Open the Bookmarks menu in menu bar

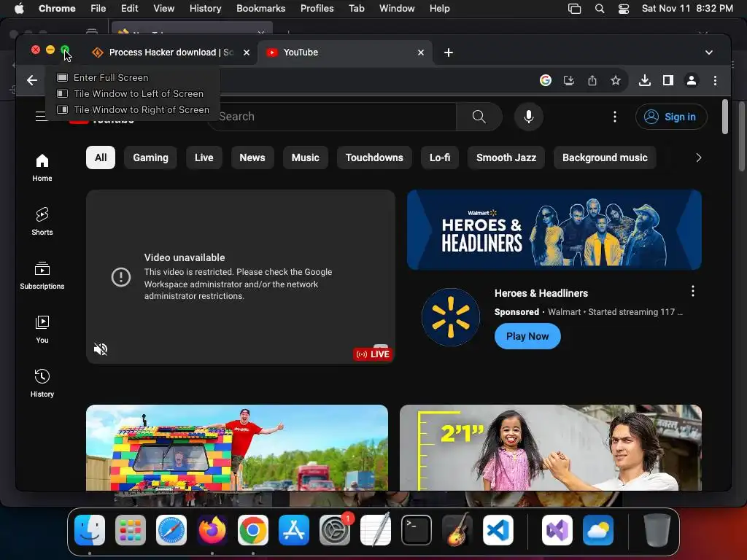tap(260, 9)
